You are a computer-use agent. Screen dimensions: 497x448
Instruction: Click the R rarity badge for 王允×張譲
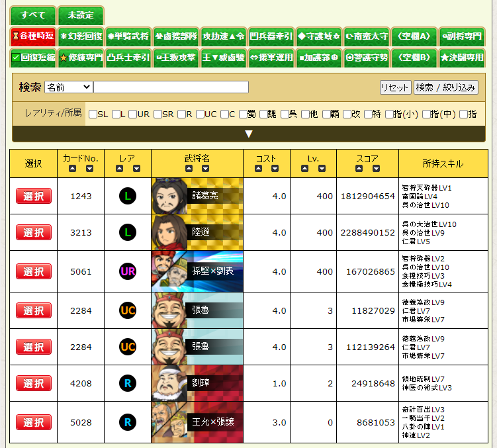tap(128, 422)
